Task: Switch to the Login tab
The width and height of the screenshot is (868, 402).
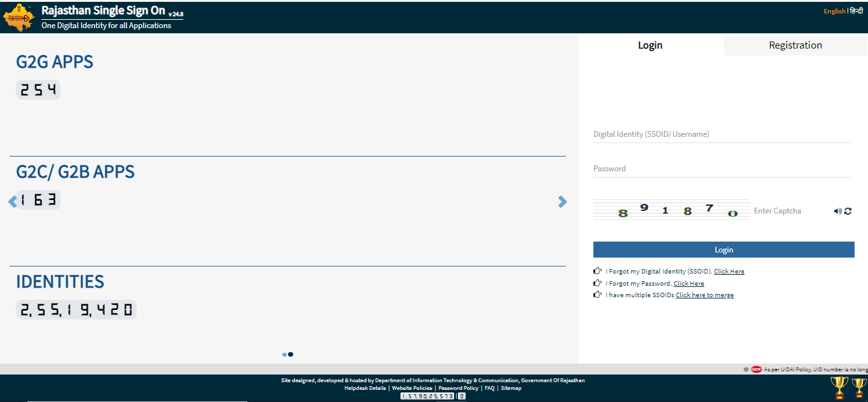Action: 650,45
